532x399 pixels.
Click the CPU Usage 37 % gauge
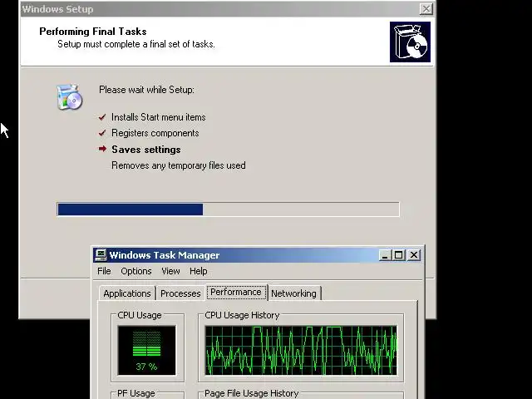point(146,351)
